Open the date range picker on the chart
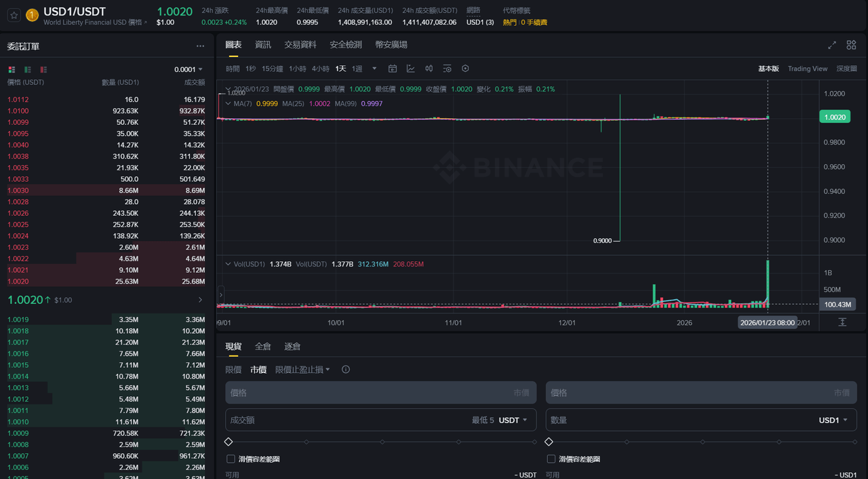 pos(393,69)
